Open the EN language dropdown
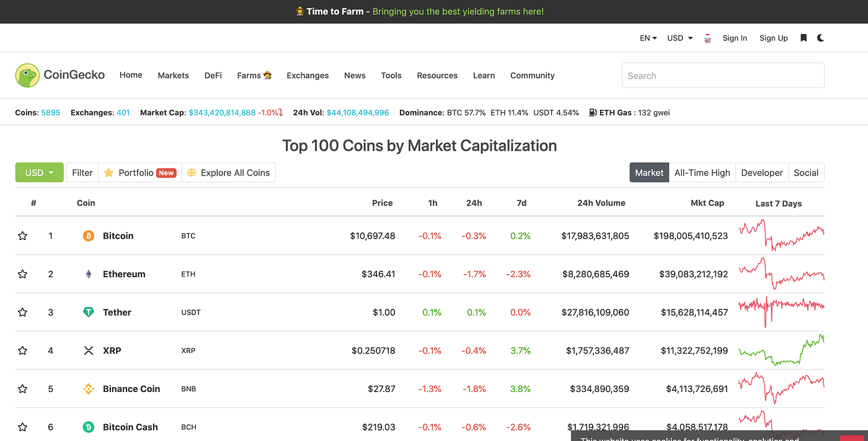The height and width of the screenshot is (441, 868). 649,38
